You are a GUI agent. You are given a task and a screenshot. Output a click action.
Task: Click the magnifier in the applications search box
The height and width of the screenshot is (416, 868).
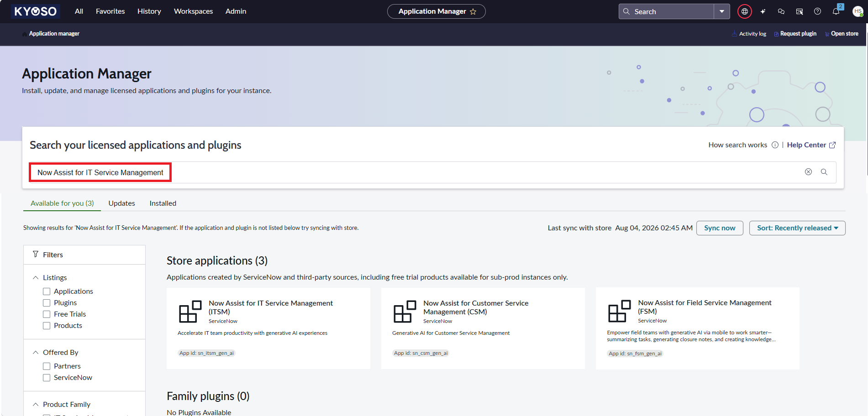click(824, 172)
